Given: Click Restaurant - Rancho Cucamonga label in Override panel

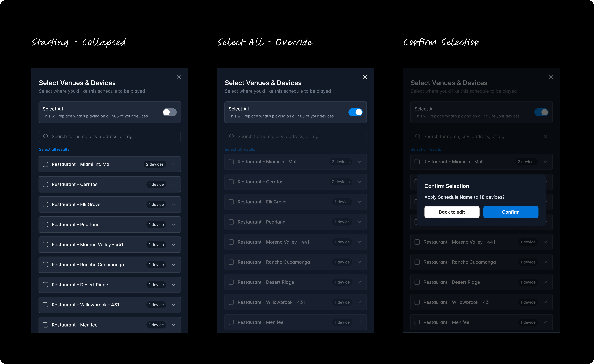Looking at the screenshot, I should pyautogui.click(x=274, y=262).
